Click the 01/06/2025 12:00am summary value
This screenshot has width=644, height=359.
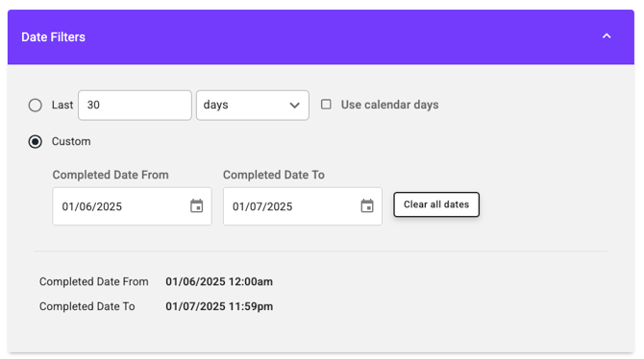tap(219, 281)
